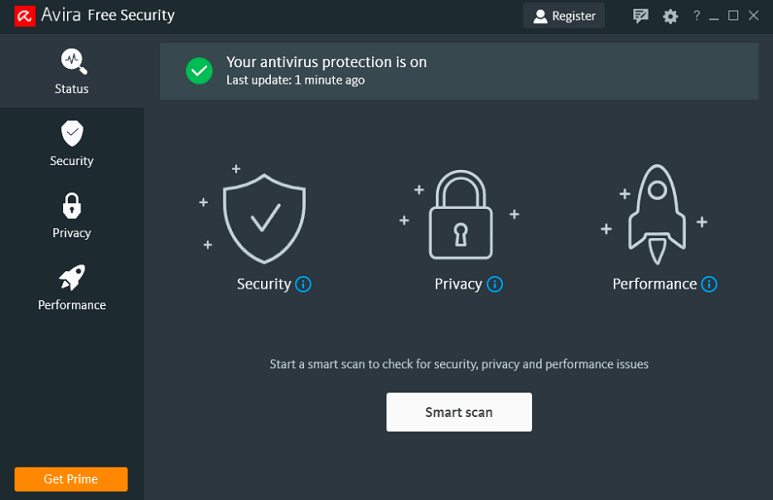
Task: Open the Status sidebar section
Action: [x=71, y=71]
